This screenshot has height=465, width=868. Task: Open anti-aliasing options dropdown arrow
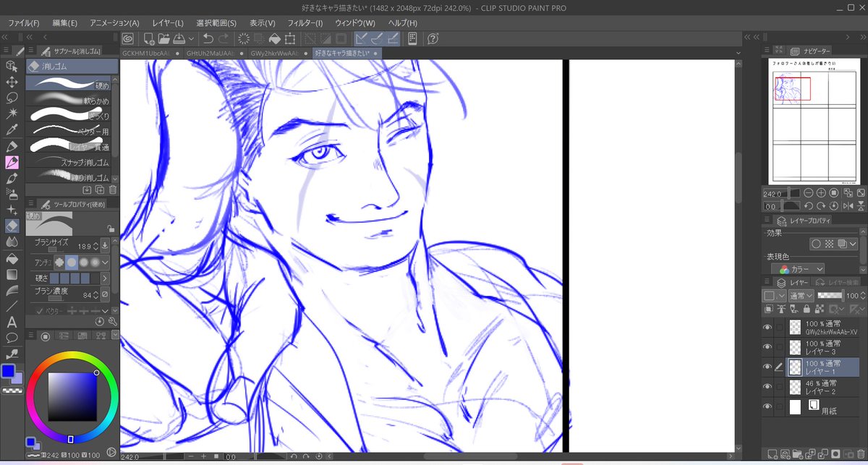[x=106, y=262]
